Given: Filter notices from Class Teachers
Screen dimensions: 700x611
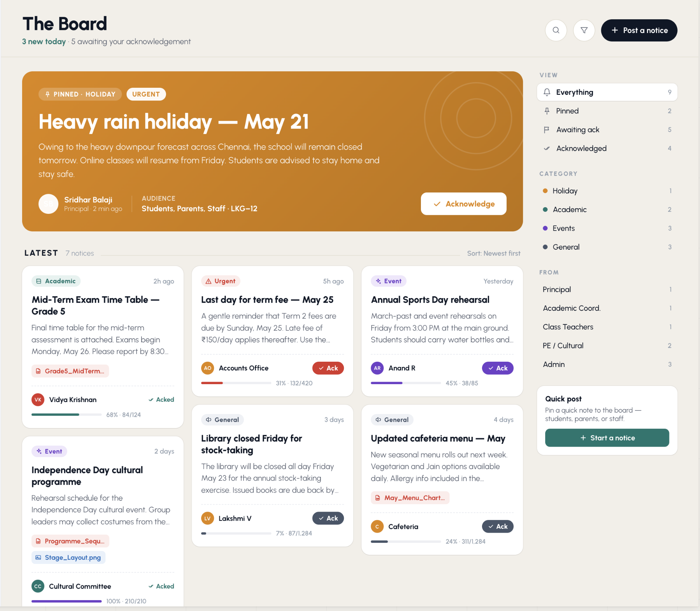Looking at the screenshot, I should tap(607, 327).
